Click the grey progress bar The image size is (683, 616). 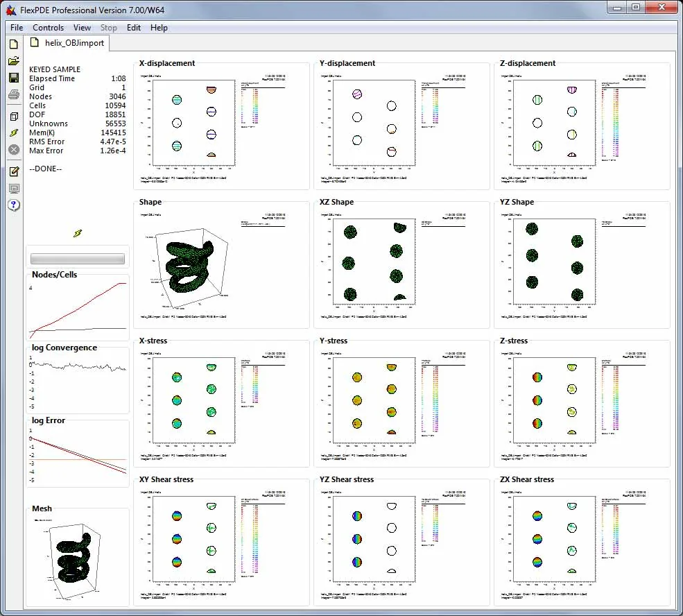point(78,259)
